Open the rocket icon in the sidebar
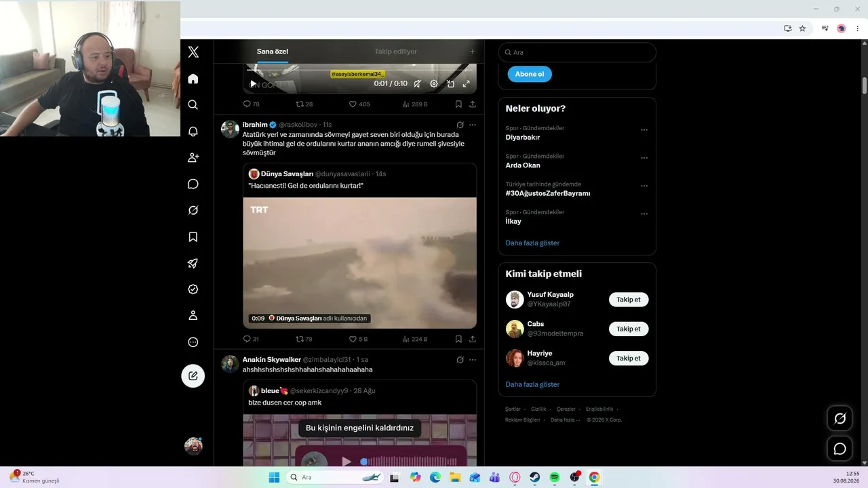The image size is (868, 488). coord(193,264)
